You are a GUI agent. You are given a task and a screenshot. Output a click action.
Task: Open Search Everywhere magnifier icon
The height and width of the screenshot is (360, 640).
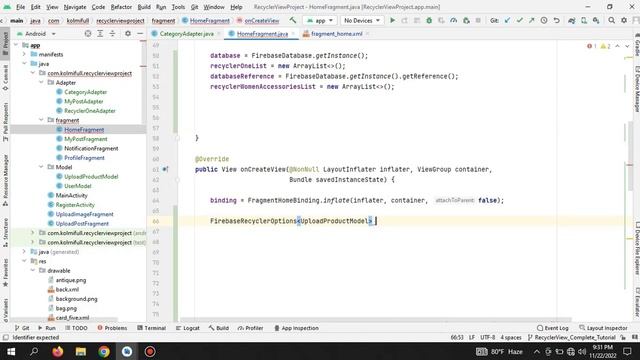(x=611, y=20)
